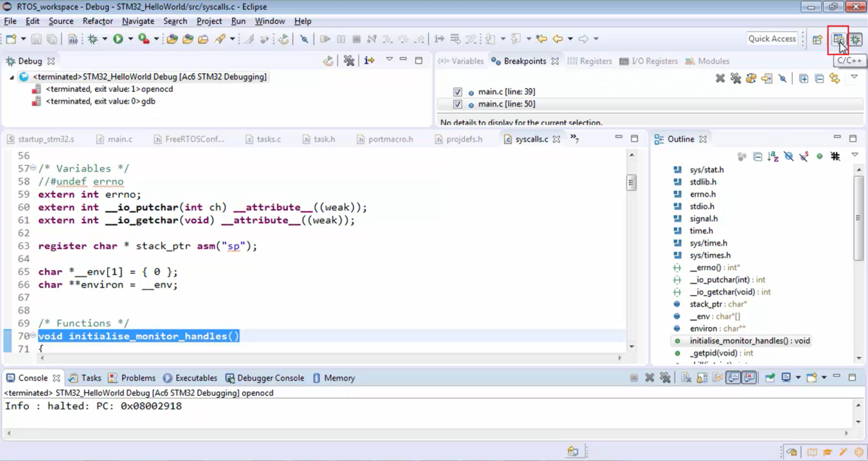
Task: Switch to the I/O Registers tab
Action: pyautogui.click(x=648, y=62)
